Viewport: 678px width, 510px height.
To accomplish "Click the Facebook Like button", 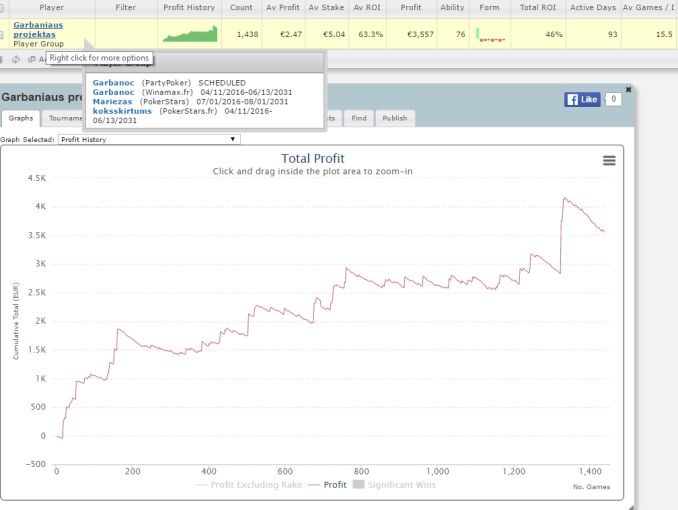I will pyautogui.click(x=581, y=99).
